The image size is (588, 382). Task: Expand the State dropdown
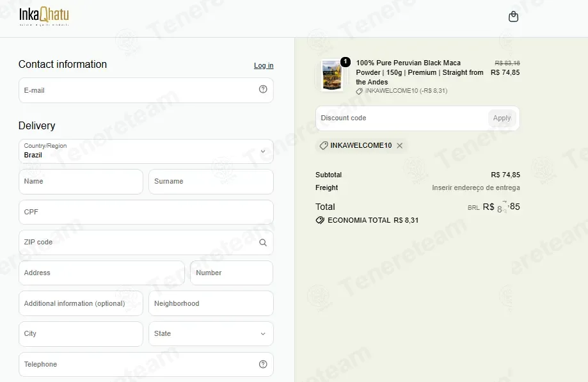pyautogui.click(x=211, y=333)
